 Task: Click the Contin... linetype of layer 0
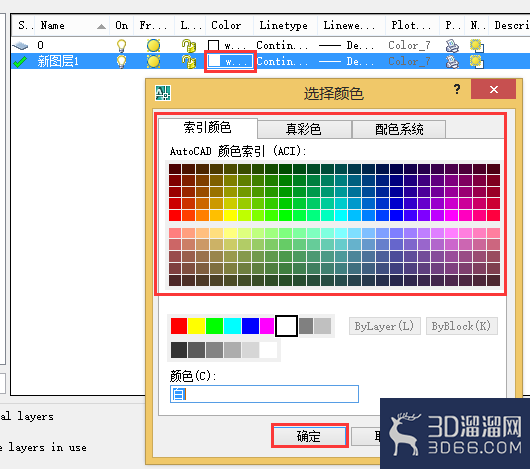282,45
